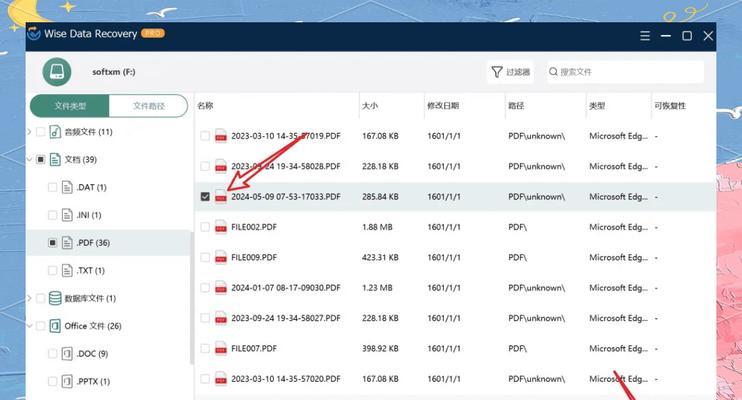Click the PRO badge
742x400 pixels.
point(153,33)
